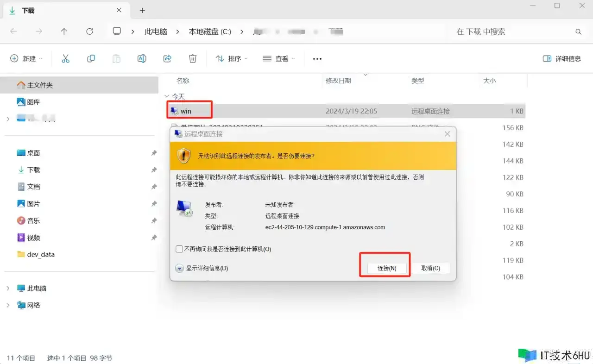Open new tab with plus button

(x=142, y=10)
